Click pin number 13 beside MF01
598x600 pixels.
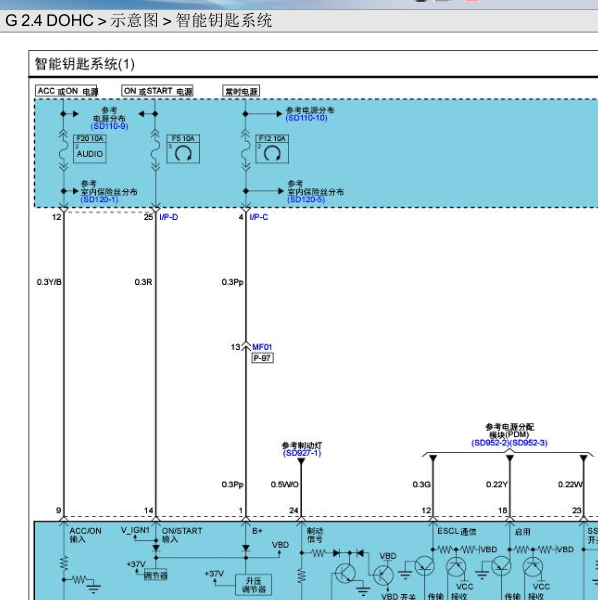point(235,347)
